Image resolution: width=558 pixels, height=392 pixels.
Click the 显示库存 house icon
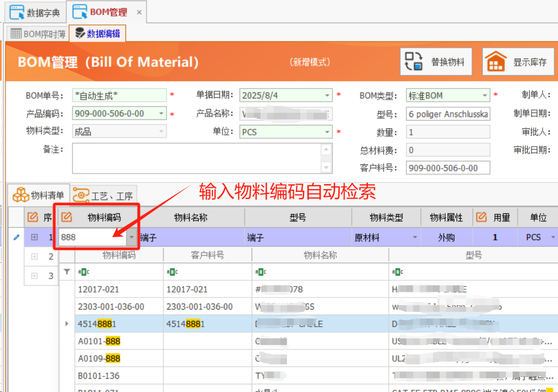[x=496, y=61]
